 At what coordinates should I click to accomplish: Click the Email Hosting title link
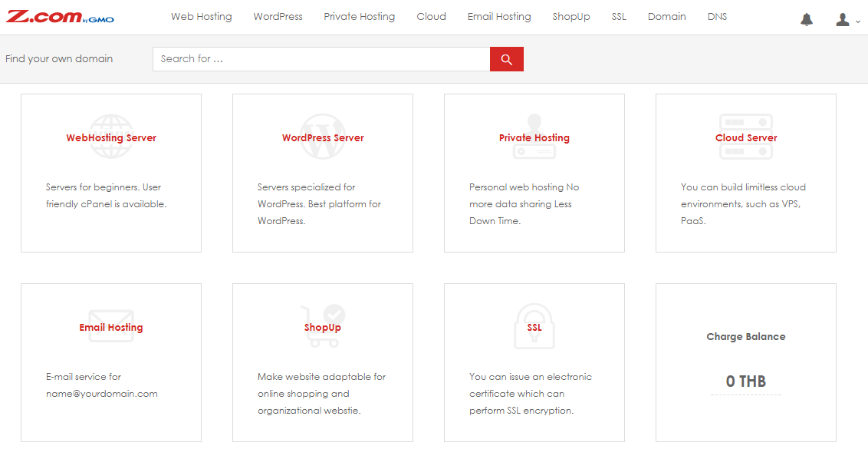[111, 328]
